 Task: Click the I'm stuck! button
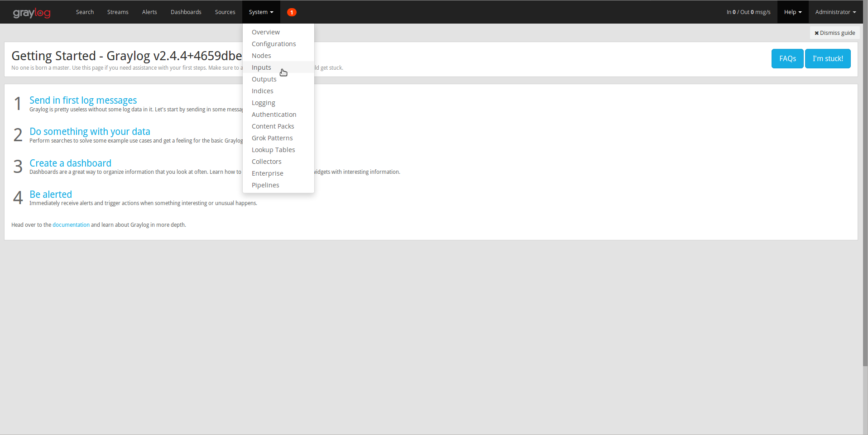pos(828,58)
